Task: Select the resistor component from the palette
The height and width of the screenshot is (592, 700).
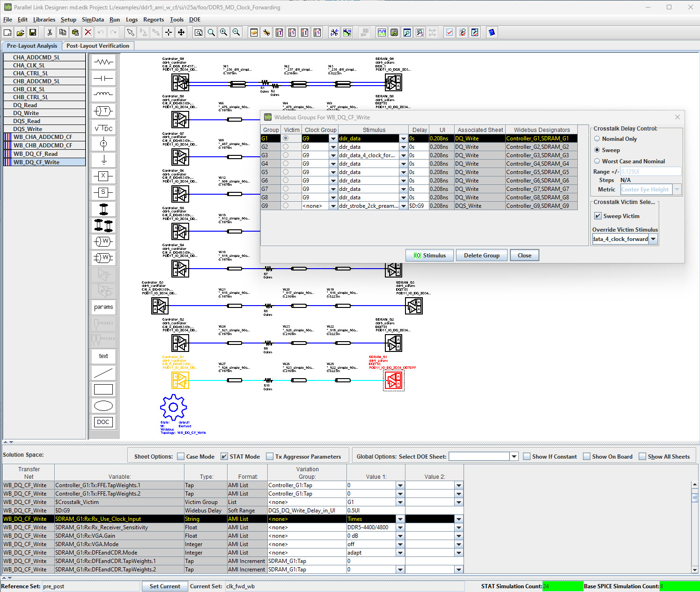Action: tap(103, 62)
